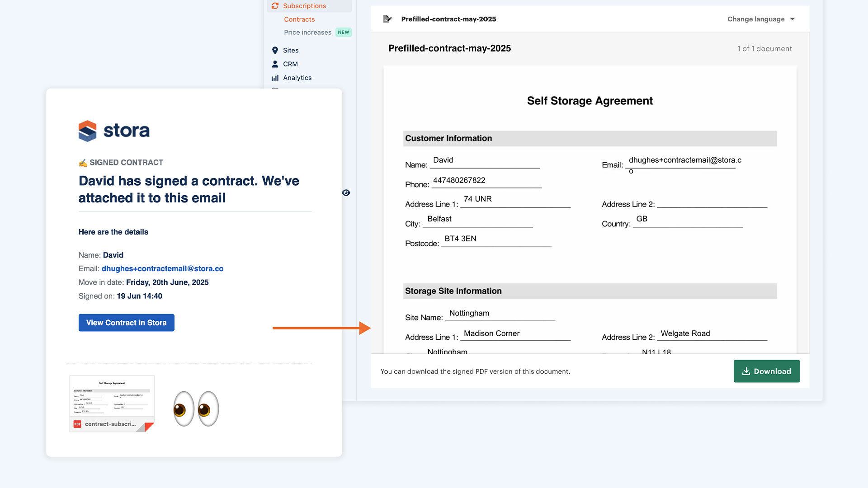
Task: Open the contract-subscri… attachment thumbnail
Action: [x=111, y=402]
